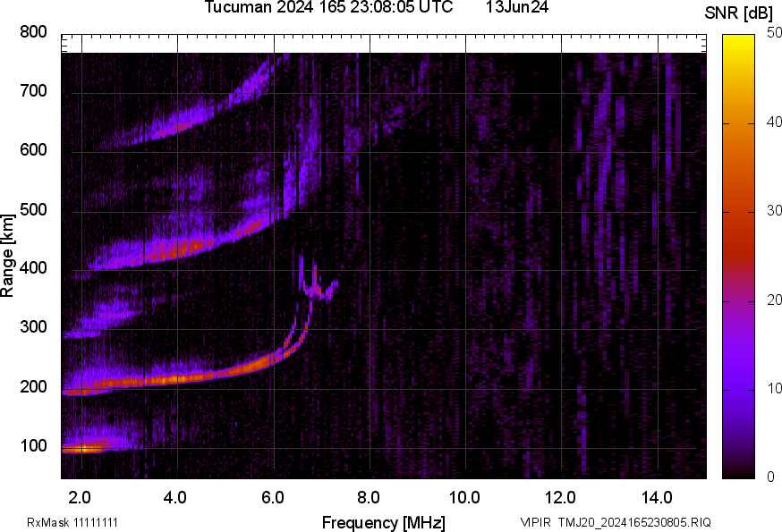Click the frequency tick label '12.0'
The image size is (782, 532).
click(560, 498)
